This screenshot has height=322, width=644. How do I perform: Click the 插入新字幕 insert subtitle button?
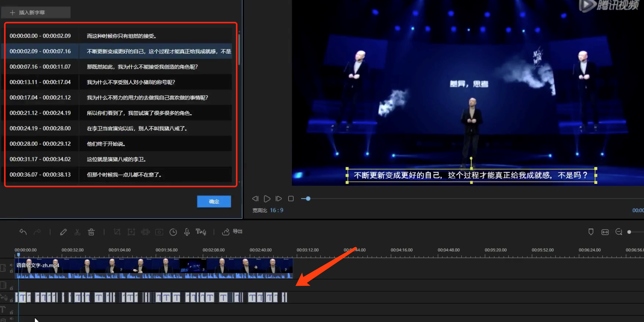[36, 12]
